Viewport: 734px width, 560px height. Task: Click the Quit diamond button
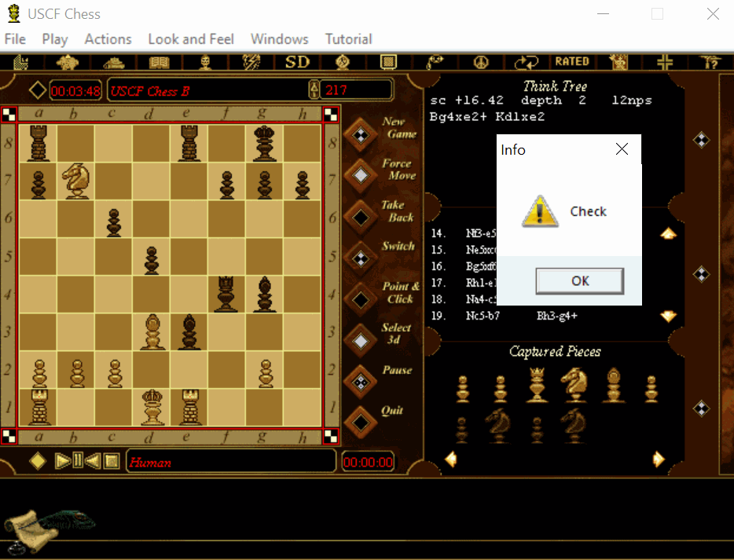pyautogui.click(x=361, y=423)
